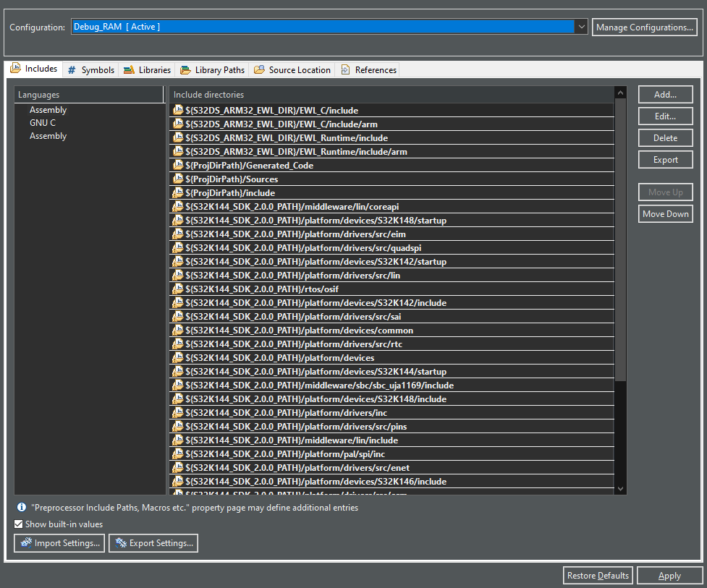
Task: Switch to the Symbols tab
Action: [90, 69]
